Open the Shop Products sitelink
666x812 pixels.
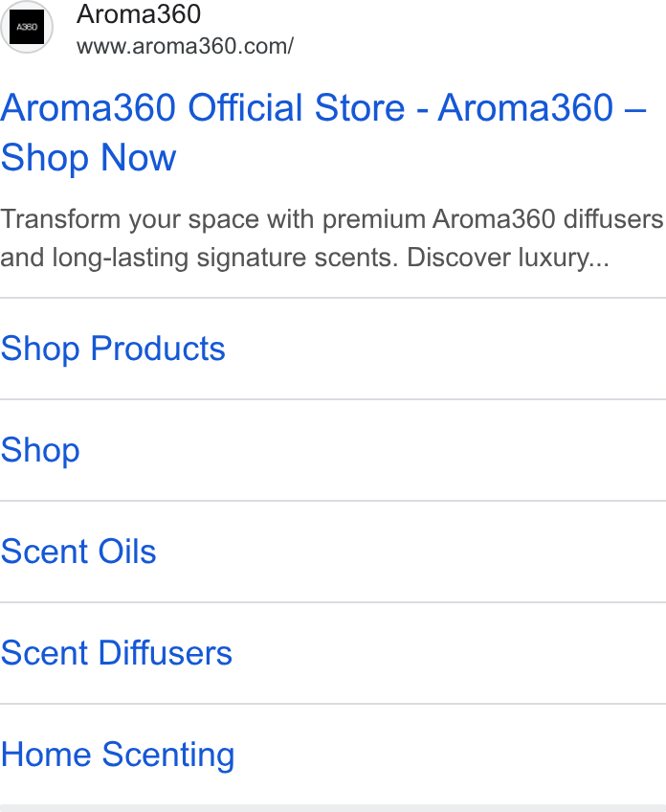(x=113, y=348)
